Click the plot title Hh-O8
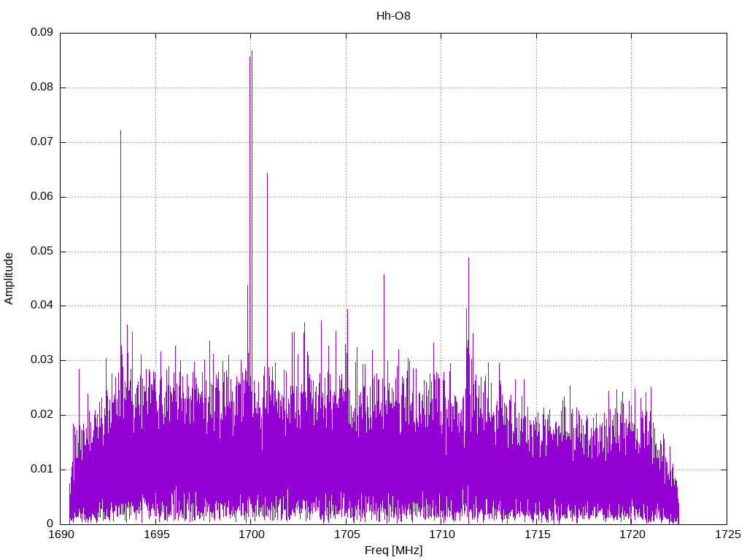 [x=393, y=15]
